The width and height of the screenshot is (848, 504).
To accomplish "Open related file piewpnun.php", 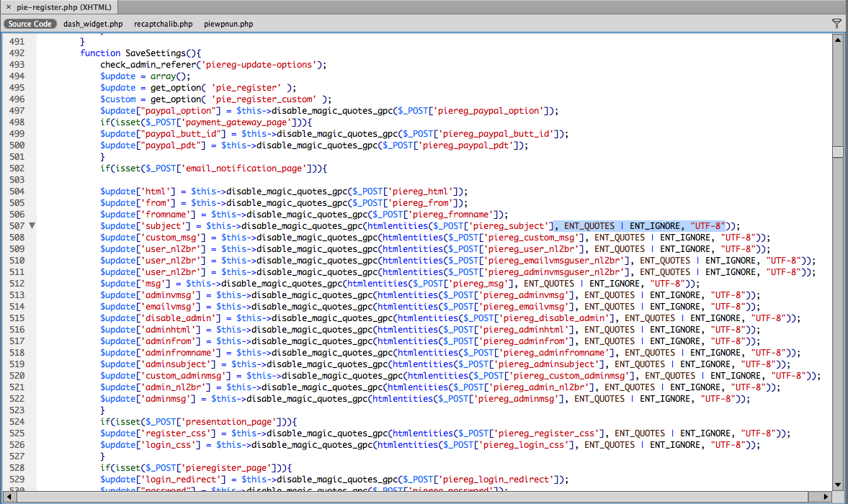I will [228, 24].
